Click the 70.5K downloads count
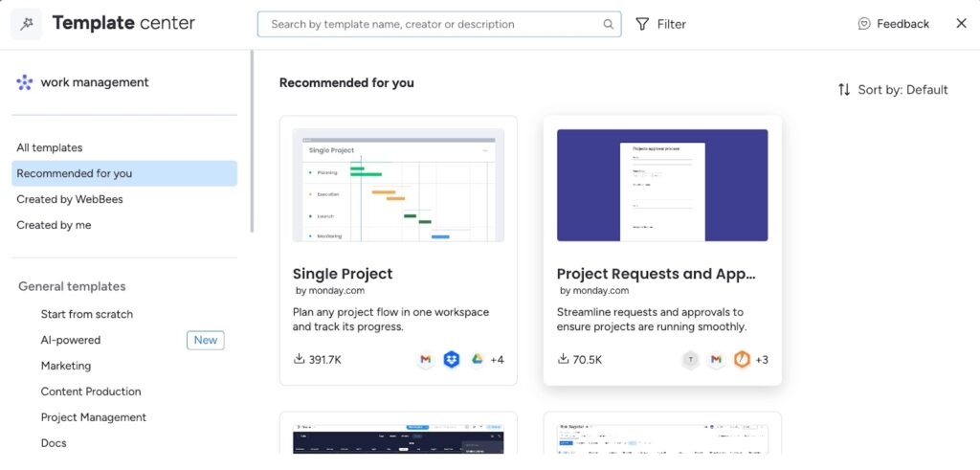The height and width of the screenshot is (470, 980). [x=588, y=360]
